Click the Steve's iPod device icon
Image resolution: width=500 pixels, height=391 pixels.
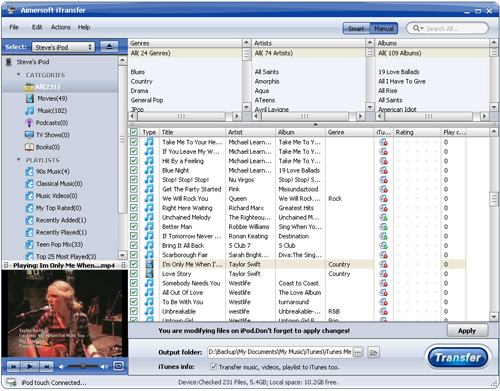(9, 62)
